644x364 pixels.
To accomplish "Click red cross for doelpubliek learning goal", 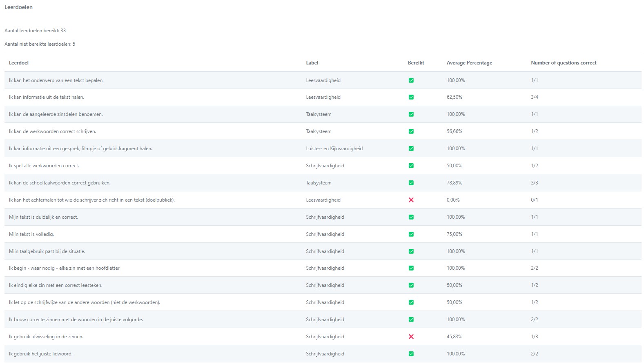I will pyautogui.click(x=411, y=200).
